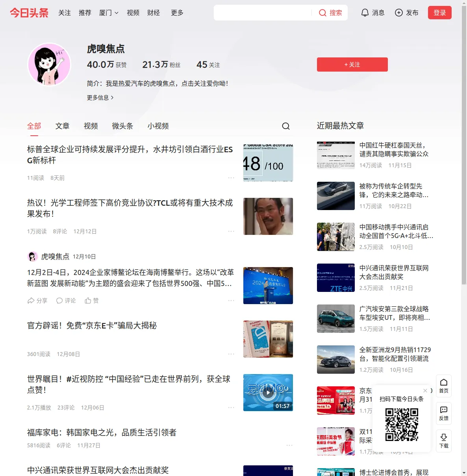Search within profile using magnifier icon
The height and width of the screenshot is (476, 467).
[286, 126]
